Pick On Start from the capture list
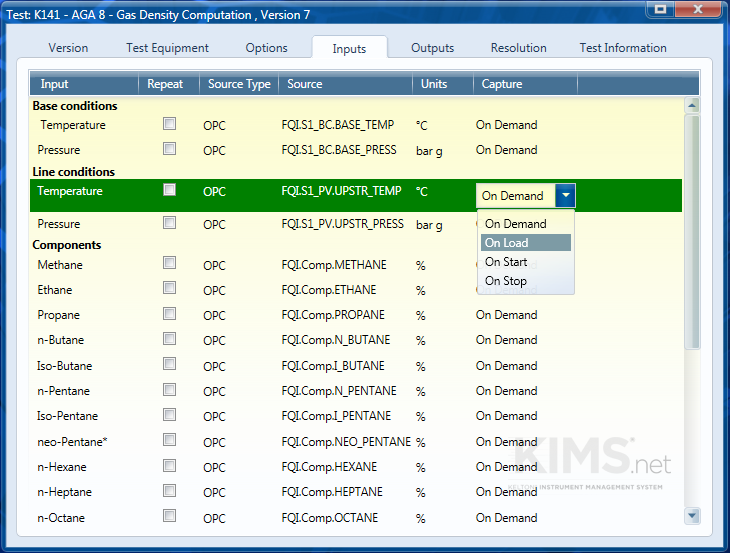The height and width of the screenshot is (553, 730). pyautogui.click(x=526, y=262)
